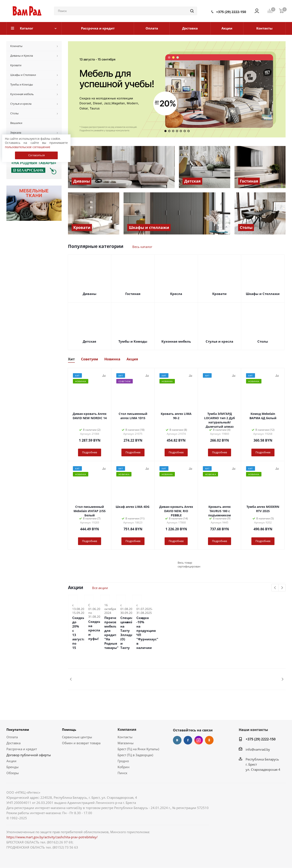Expand Шкафы и Стеллажи sidebar chevron
292x868 pixels.
click(x=57, y=75)
